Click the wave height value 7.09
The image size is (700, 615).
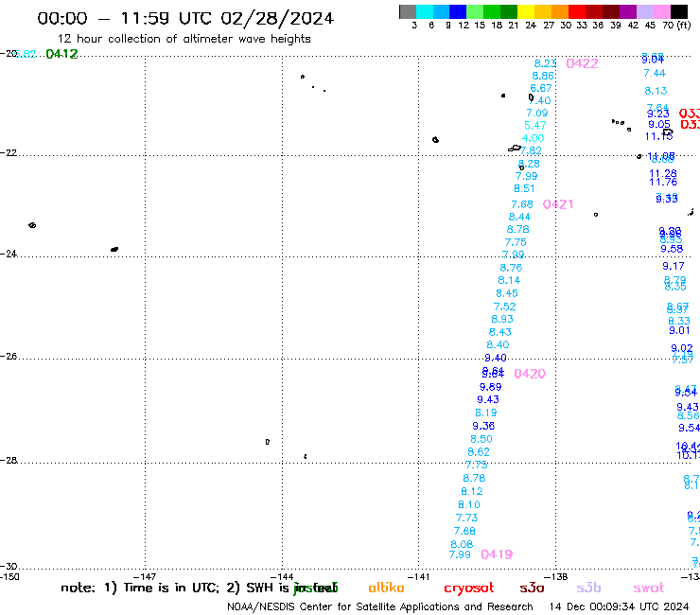coord(537,113)
